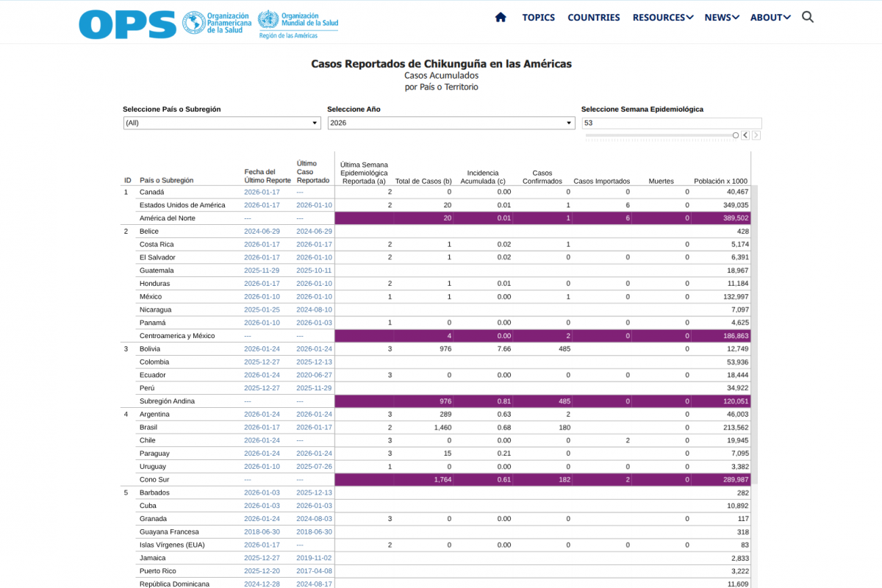
Task: Click the Cono Sur subtotal row
Action: coord(154,479)
